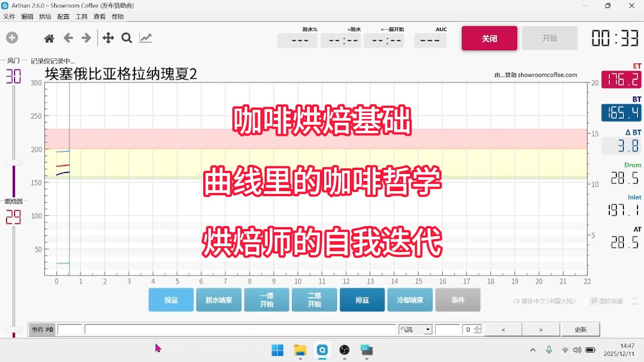Open the 配置 menu

(x=63, y=17)
